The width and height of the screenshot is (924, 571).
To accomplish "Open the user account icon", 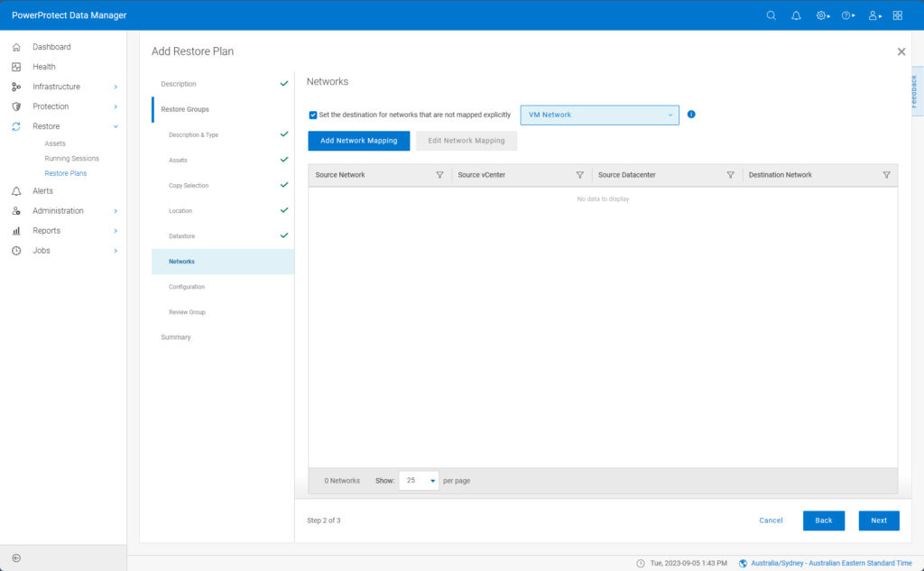I will click(x=872, y=15).
